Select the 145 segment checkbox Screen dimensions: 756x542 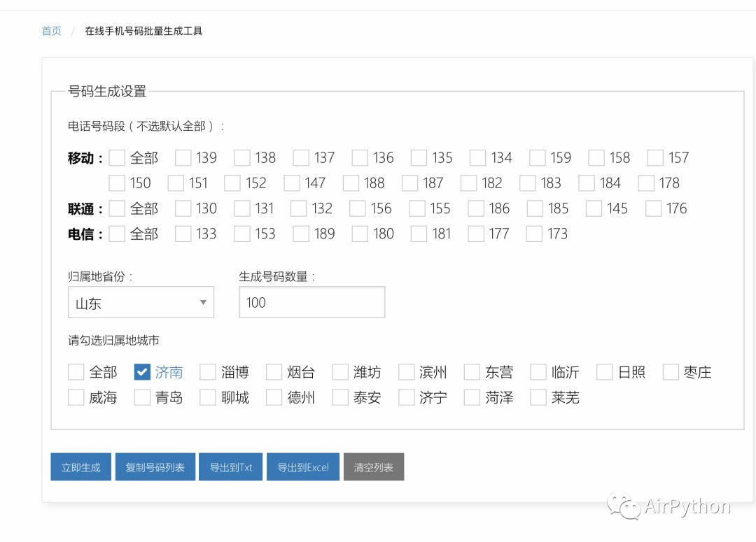pyautogui.click(x=594, y=208)
